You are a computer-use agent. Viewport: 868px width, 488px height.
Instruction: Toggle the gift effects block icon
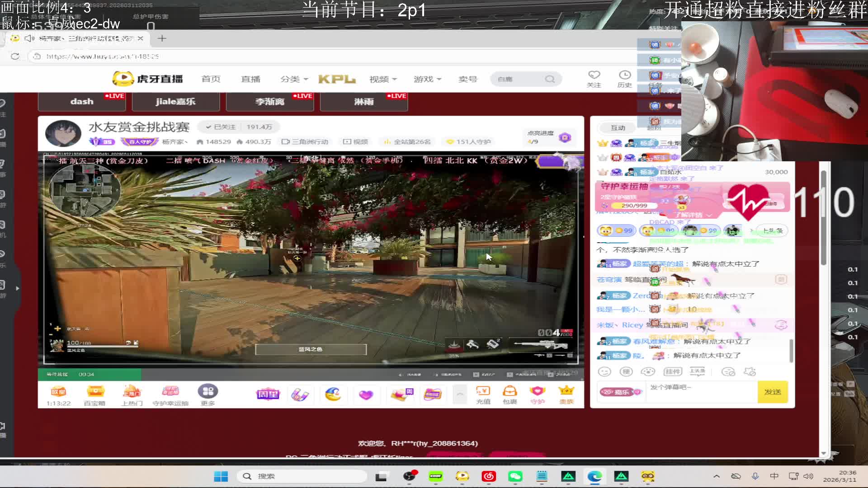pos(750,371)
